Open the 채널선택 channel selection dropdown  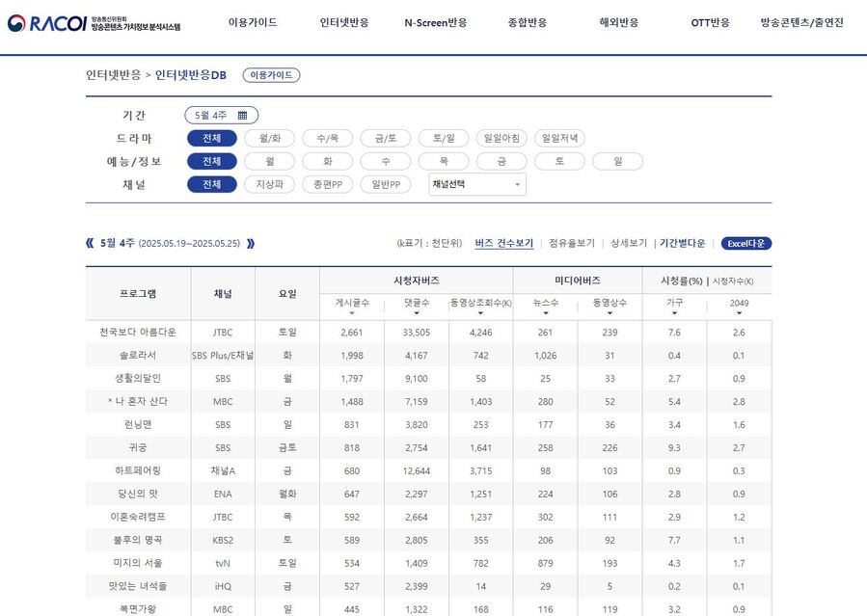(468, 184)
